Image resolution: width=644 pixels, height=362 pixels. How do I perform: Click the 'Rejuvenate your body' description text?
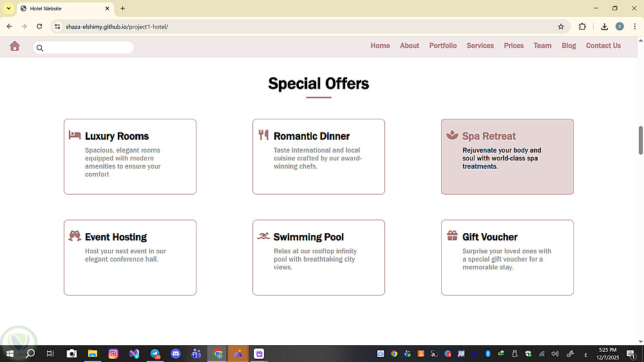tap(502, 158)
